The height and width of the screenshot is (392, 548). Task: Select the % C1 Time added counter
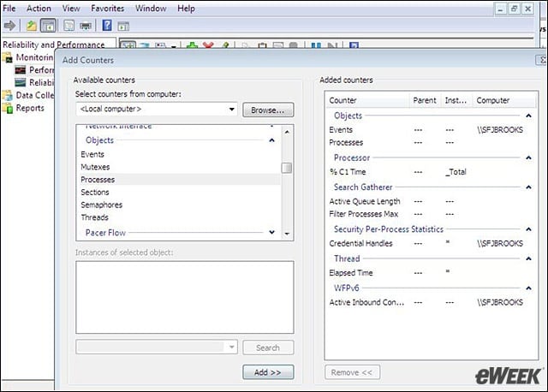431,172
